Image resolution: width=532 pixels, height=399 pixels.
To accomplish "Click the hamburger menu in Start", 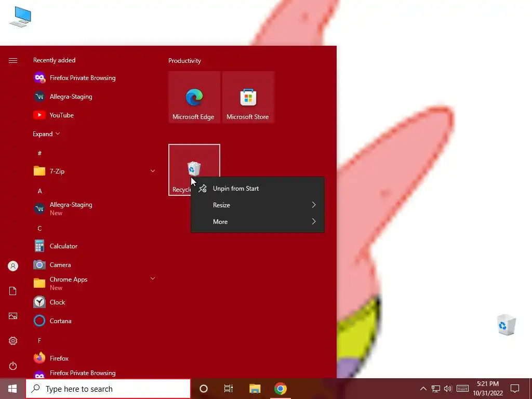I will tap(13, 60).
